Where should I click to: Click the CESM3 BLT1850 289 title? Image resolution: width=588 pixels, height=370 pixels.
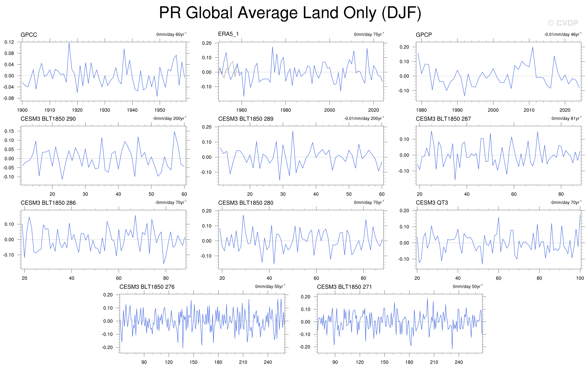coord(246,119)
